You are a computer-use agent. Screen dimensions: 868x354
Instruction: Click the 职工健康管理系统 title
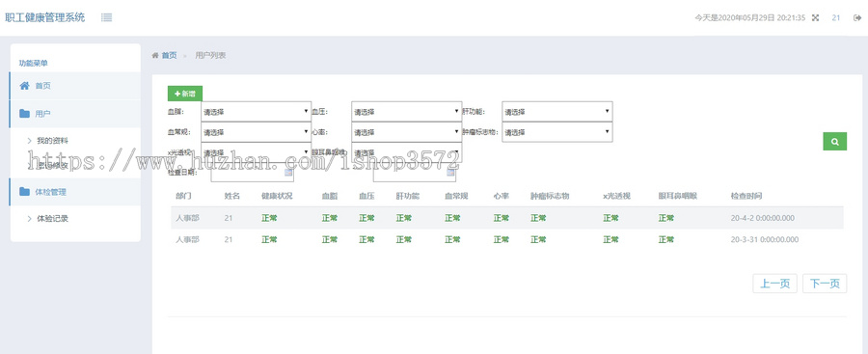click(45, 17)
